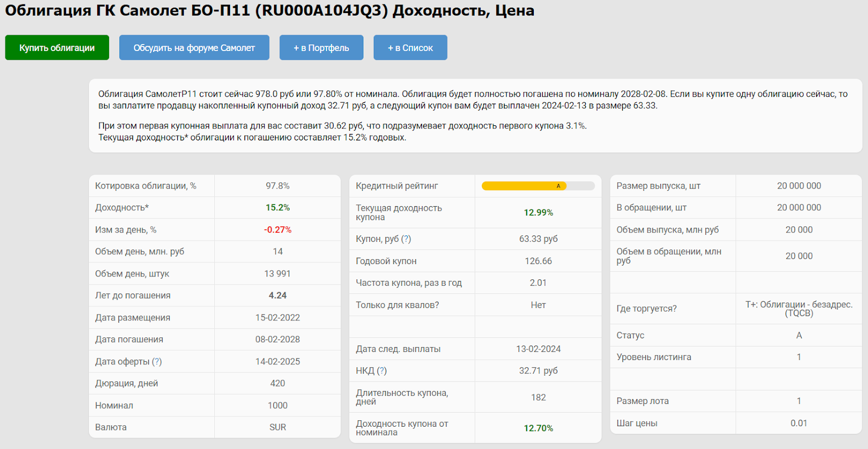
Task: Click the Дюрация, дней value 420
Action: tap(278, 383)
